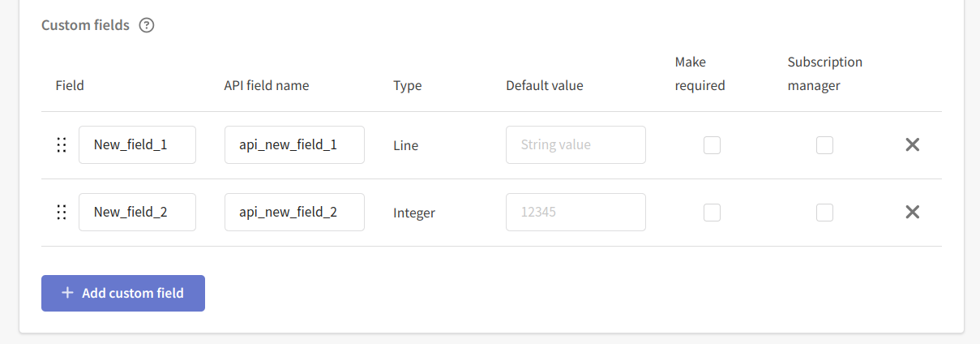Enable Make required for New_field_1

point(712,145)
